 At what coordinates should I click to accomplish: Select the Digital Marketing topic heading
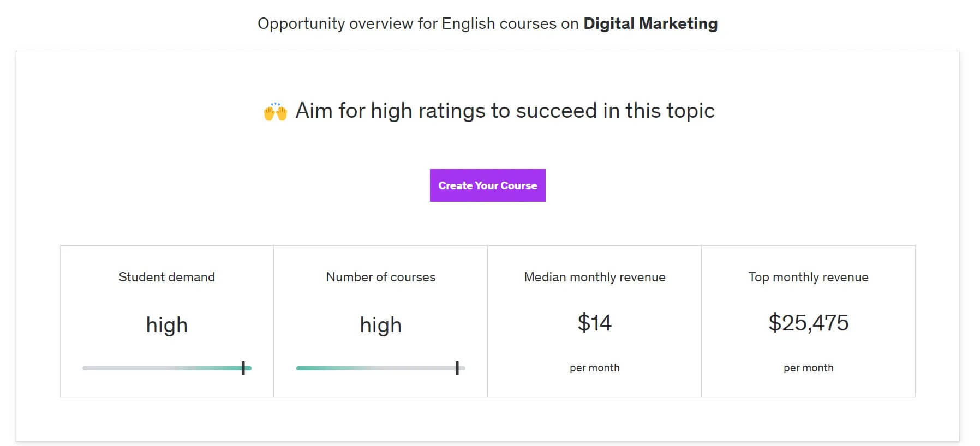pos(650,23)
